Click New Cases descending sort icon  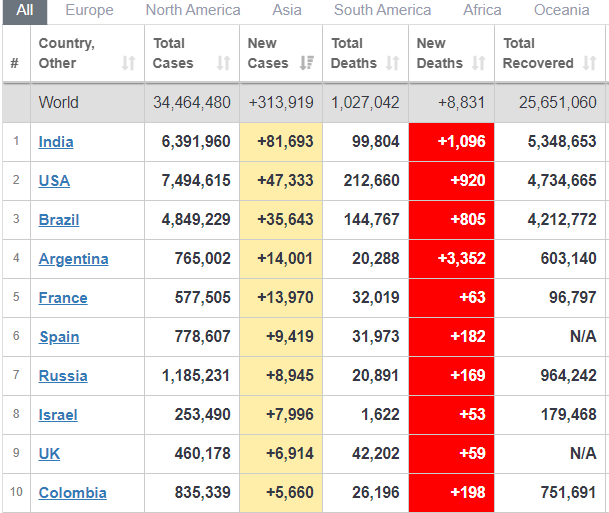pyautogui.click(x=307, y=63)
